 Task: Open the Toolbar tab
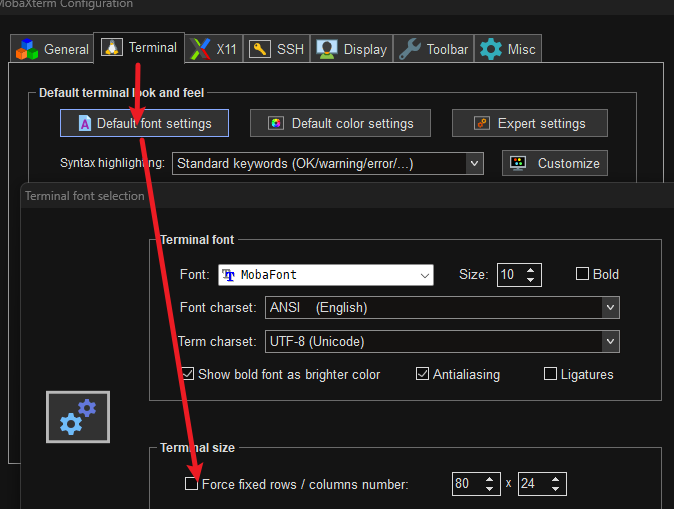tap(433, 49)
